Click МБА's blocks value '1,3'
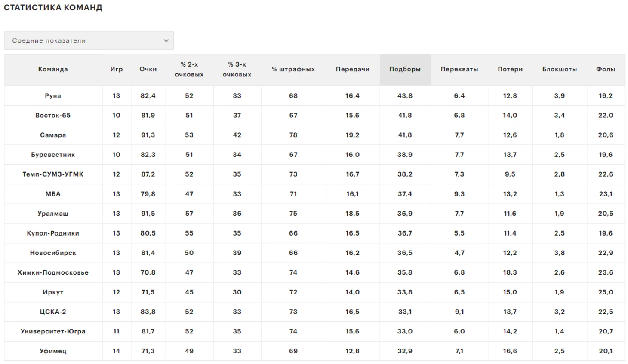628x364 pixels. [x=560, y=194]
